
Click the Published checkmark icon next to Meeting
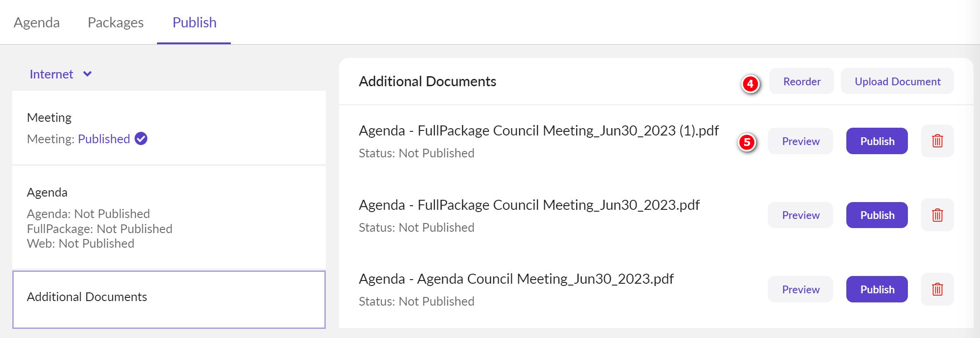coord(141,139)
